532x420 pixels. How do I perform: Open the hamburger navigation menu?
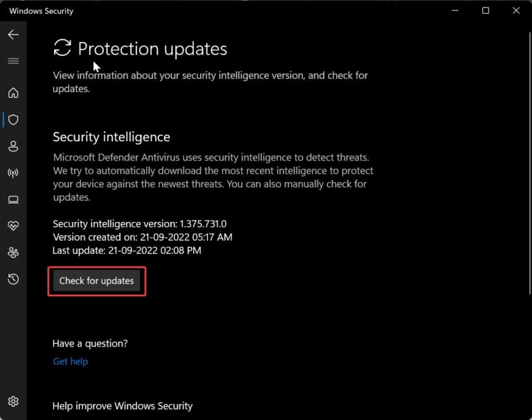(13, 61)
